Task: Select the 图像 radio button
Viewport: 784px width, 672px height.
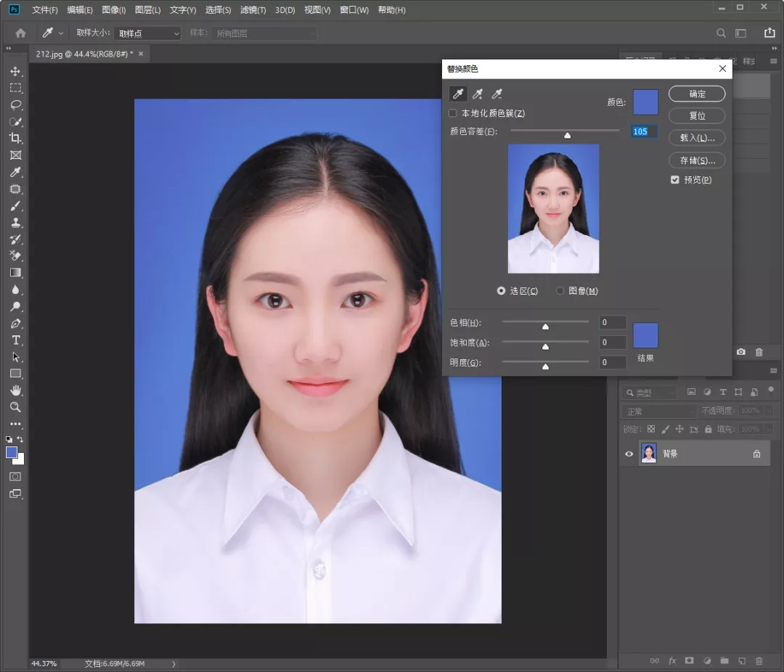Action: point(560,291)
